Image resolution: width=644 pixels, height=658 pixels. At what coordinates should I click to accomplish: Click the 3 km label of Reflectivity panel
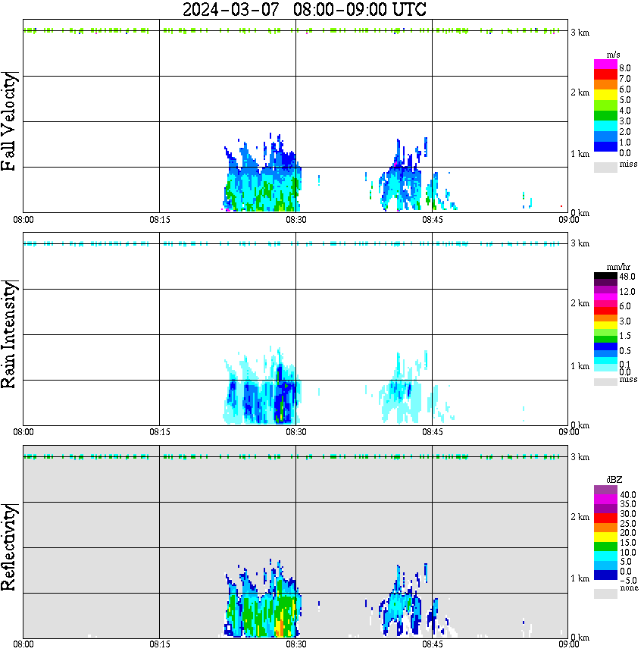pyautogui.click(x=580, y=456)
